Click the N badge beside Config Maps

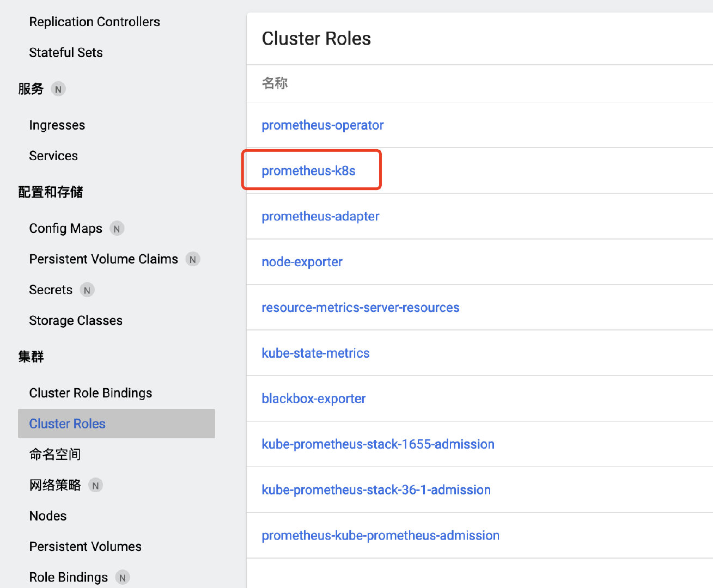117,228
